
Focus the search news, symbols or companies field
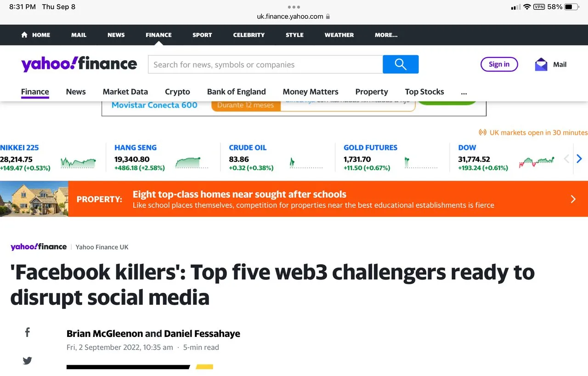(x=266, y=64)
